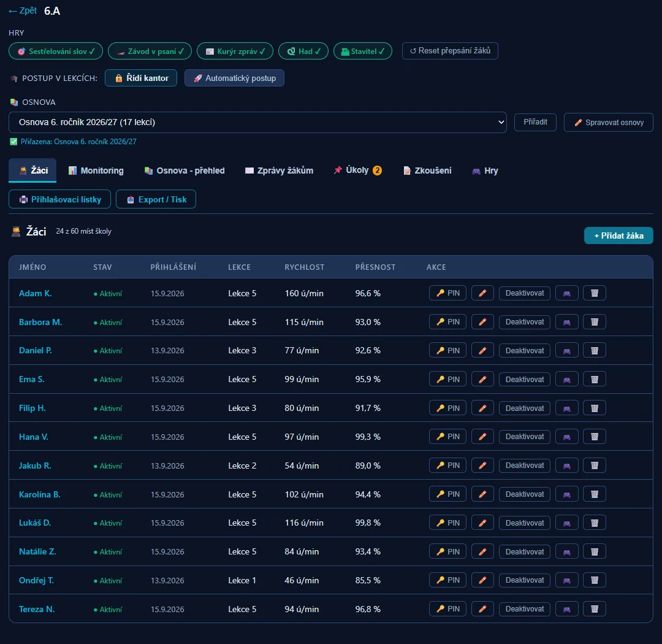Open student profile Hana V.
Image resolution: width=662 pixels, height=644 pixels.
pos(33,437)
